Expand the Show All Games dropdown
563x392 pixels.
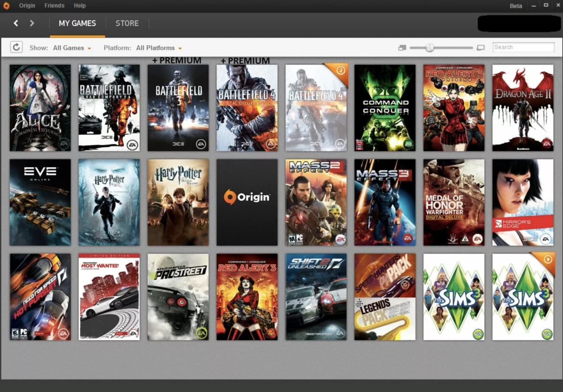pos(72,48)
